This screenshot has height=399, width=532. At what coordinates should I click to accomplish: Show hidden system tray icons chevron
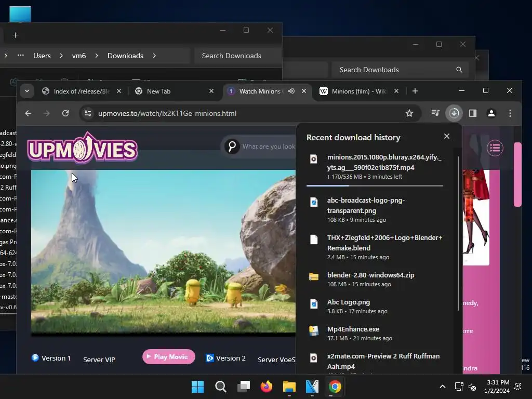pyautogui.click(x=443, y=387)
